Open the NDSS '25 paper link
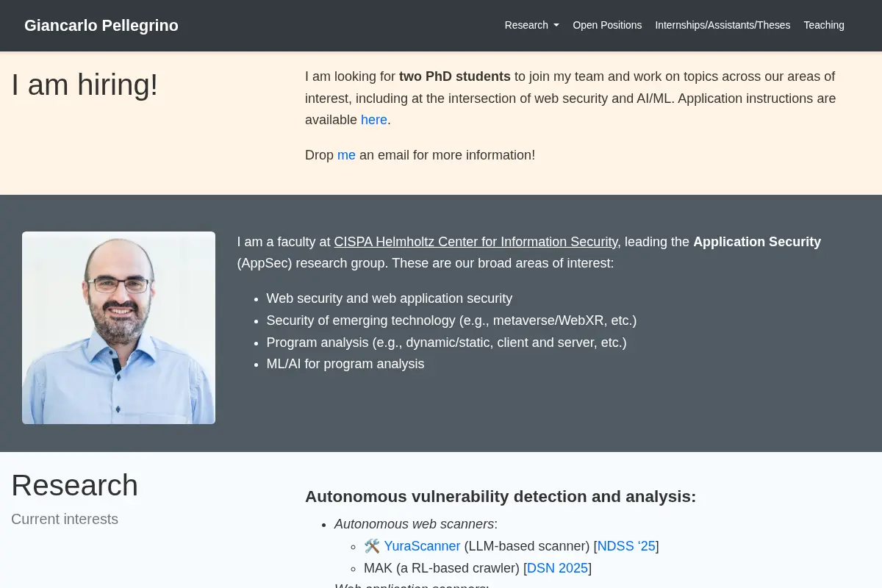Viewport: 882px width, 588px height. point(626,546)
